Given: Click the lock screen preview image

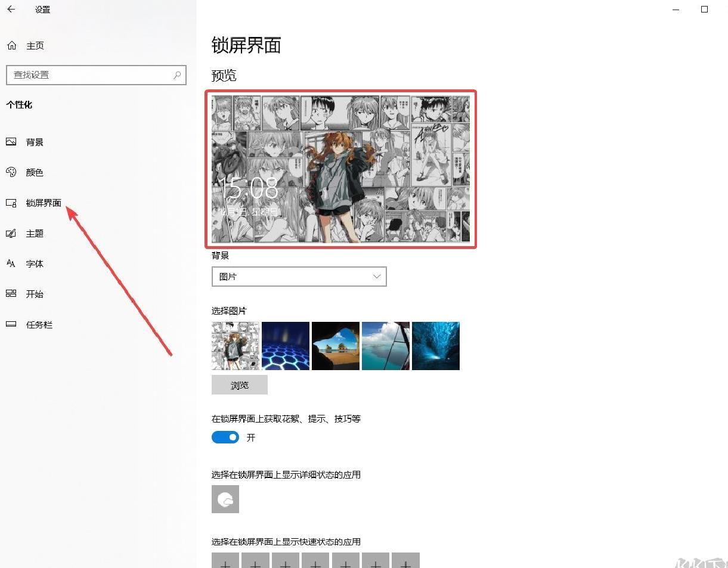Looking at the screenshot, I should pyautogui.click(x=341, y=169).
